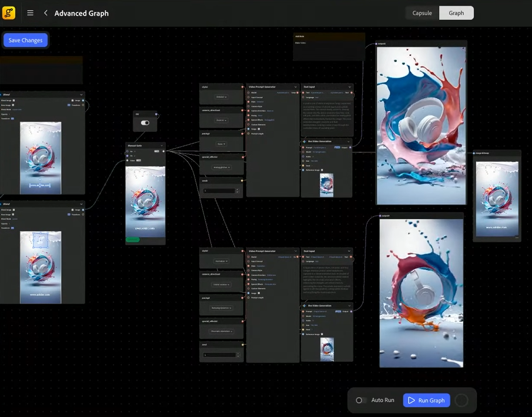Switch to the Capsule tab
Image resolution: width=532 pixels, height=417 pixels.
tap(422, 13)
